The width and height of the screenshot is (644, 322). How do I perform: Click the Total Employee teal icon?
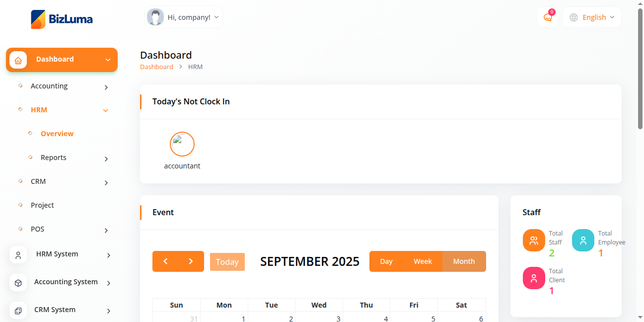pos(583,241)
